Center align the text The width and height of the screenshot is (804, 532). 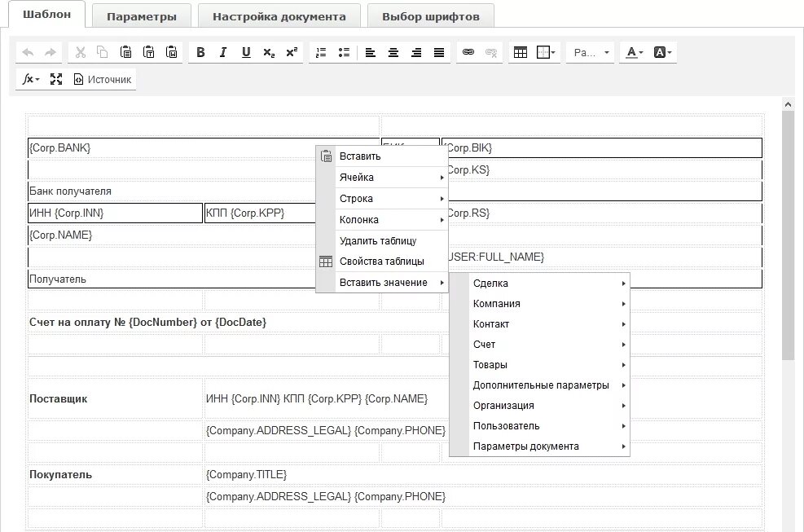click(x=393, y=52)
